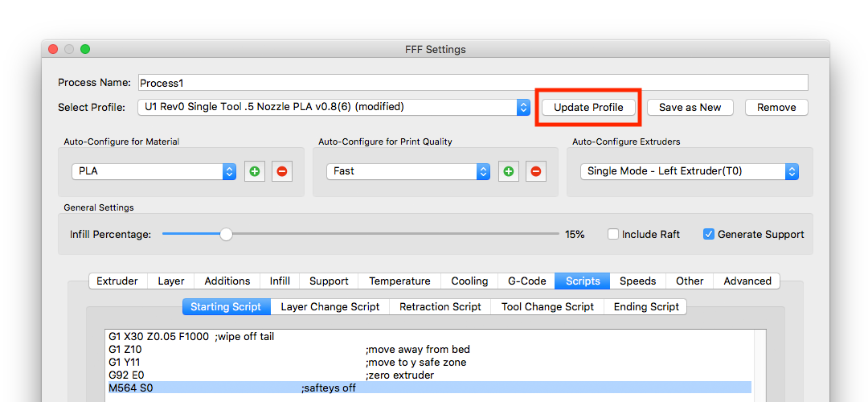This screenshot has width=868, height=402.
Task: Click the Update Profile button
Action: [x=588, y=107]
